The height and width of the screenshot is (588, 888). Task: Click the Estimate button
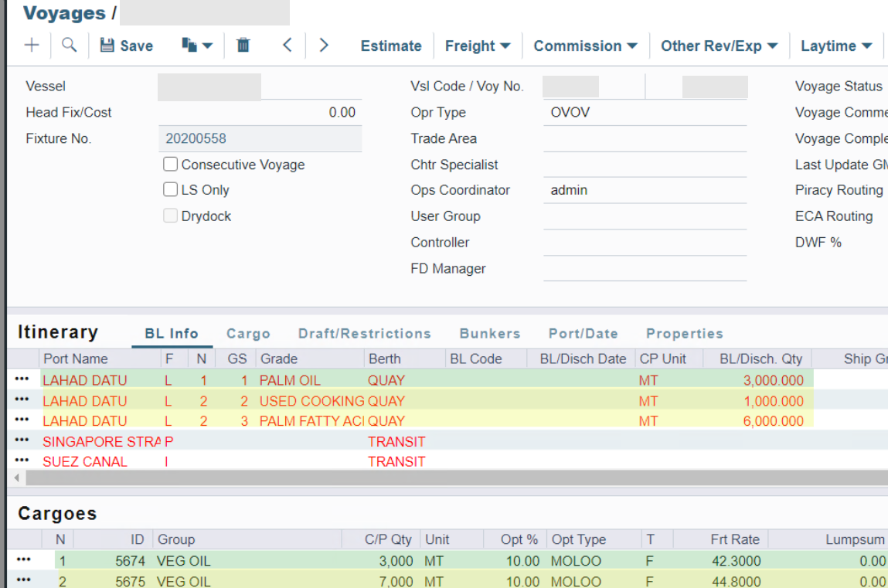click(391, 46)
